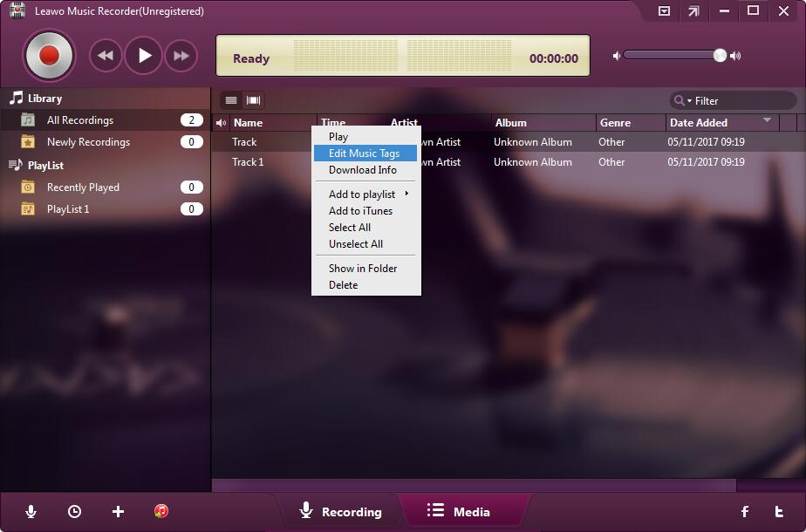
Task: Skip back with the rewind button
Action: [106, 56]
